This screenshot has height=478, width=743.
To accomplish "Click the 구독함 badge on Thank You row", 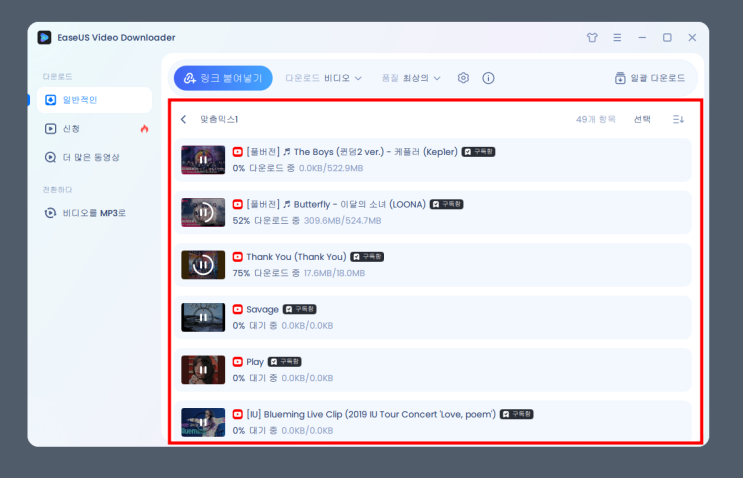I will click(367, 257).
